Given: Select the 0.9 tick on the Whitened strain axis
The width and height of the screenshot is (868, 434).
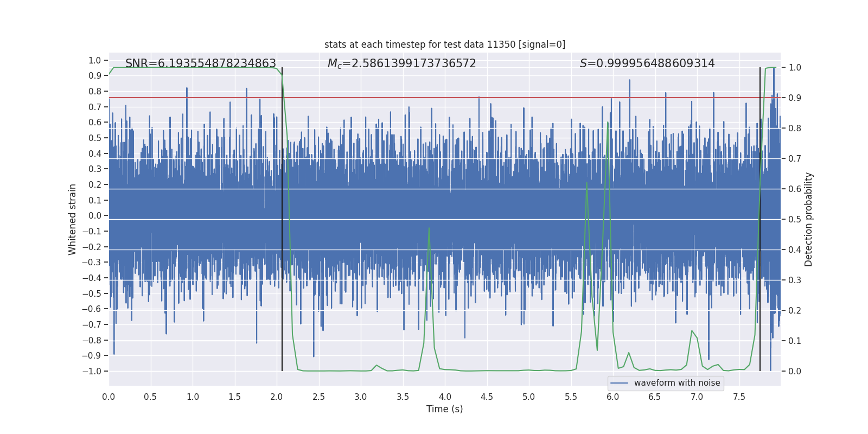Looking at the screenshot, I should (x=95, y=76).
